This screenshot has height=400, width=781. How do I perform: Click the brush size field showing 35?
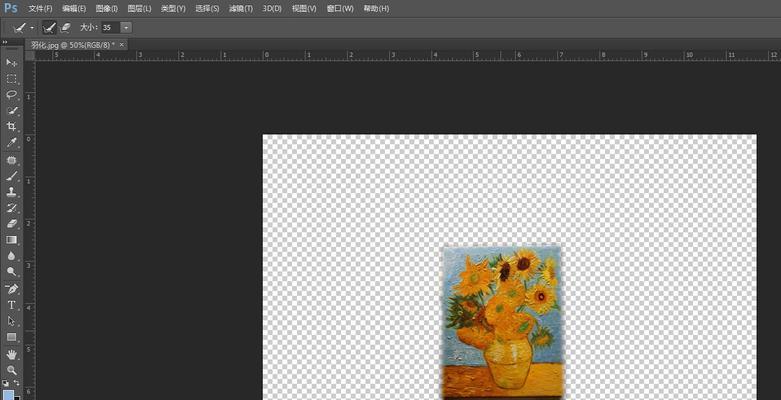[x=111, y=28]
